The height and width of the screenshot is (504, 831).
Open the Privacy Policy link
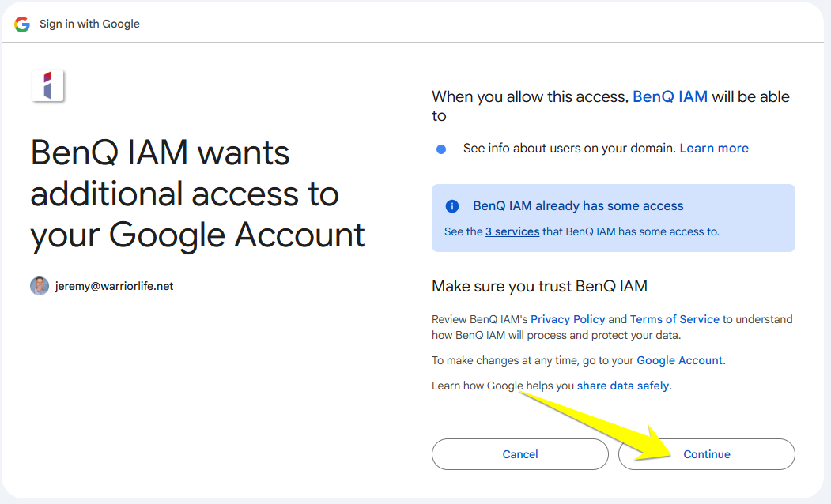point(568,319)
